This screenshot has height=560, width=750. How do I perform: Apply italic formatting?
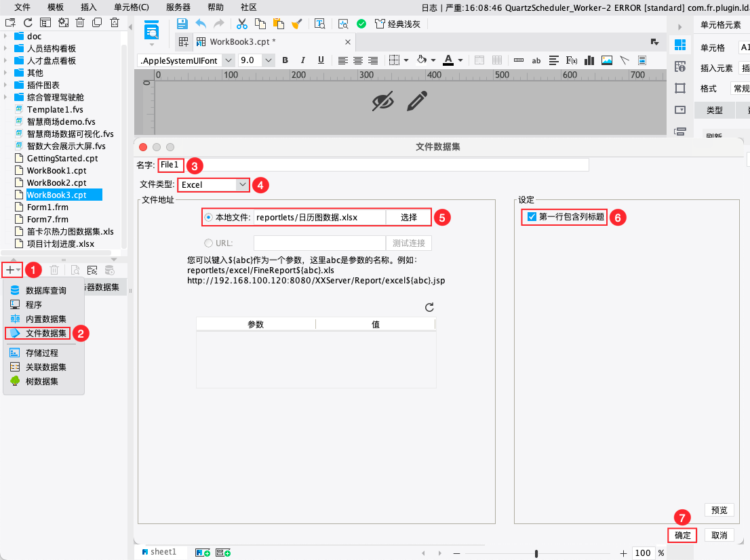302,60
